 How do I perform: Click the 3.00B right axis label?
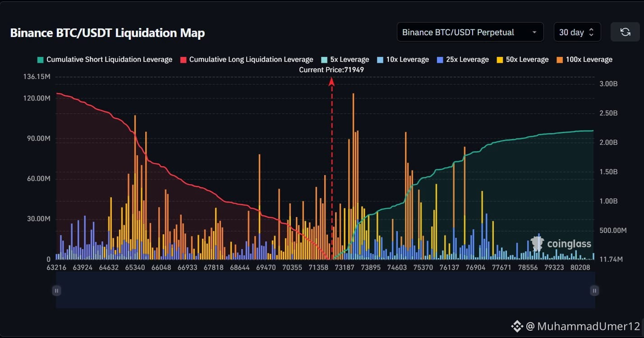pos(609,84)
